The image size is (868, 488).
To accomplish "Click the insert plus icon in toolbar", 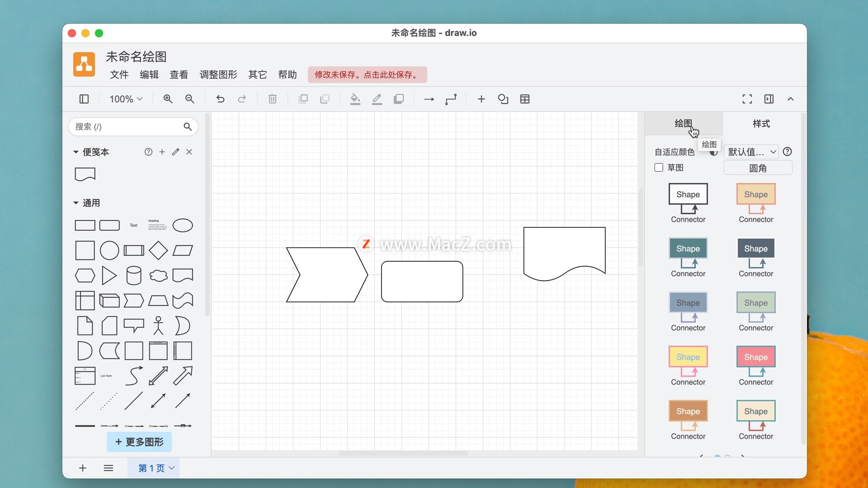I will coord(481,99).
